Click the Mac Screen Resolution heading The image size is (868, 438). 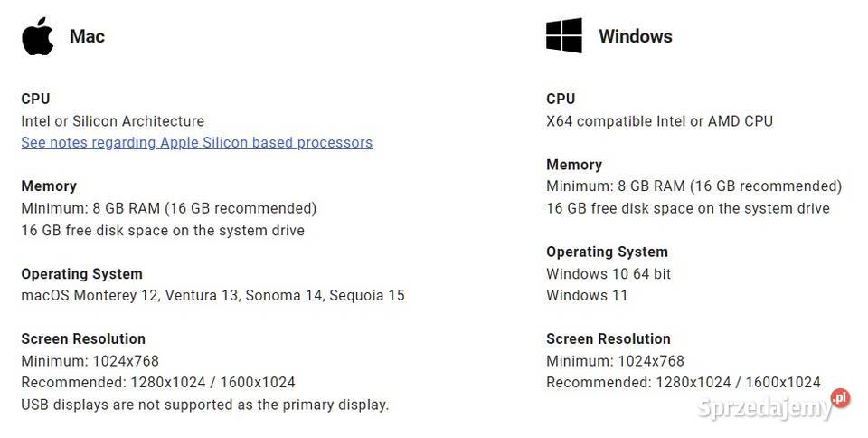(83, 338)
